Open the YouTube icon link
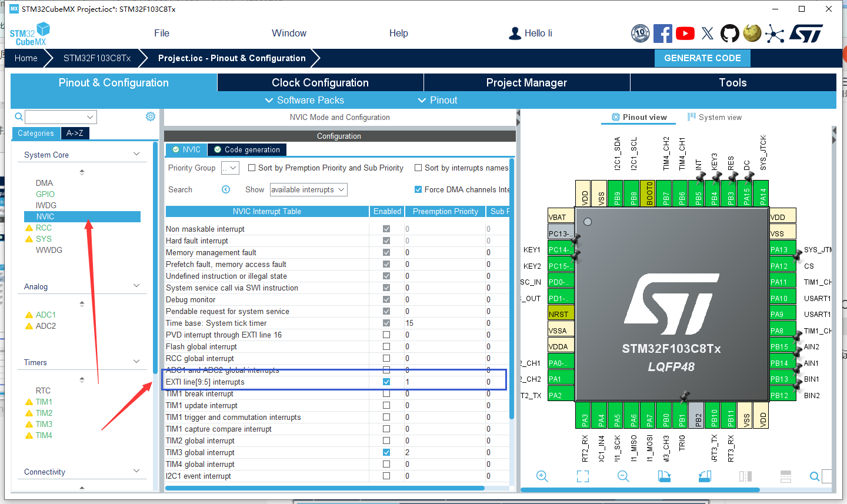The image size is (847, 504). coord(685,34)
